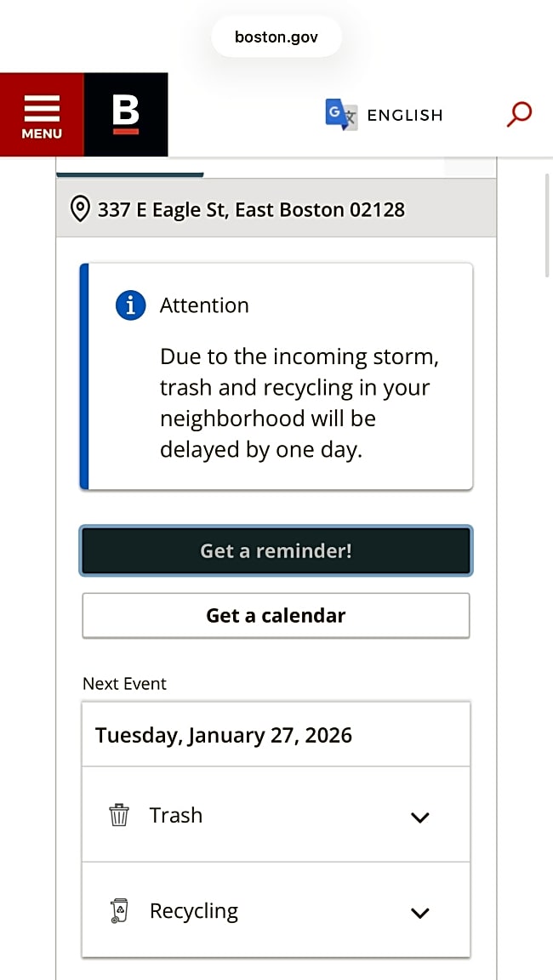
Task: Tap the boston.gov address pill
Action: (276, 37)
